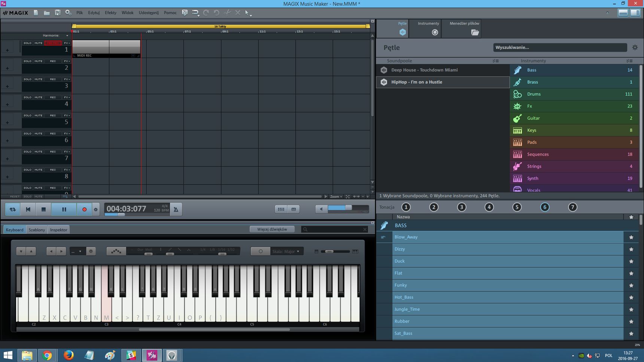Open the Plik menu
Viewport: 644px width, 362px height.
tap(79, 13)
